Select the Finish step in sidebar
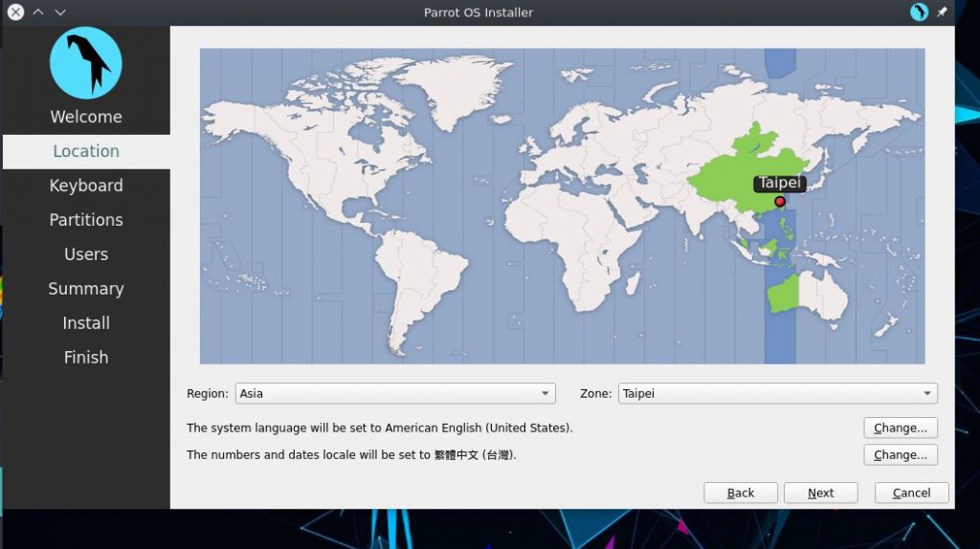Image resolution: width=980 pixels, height=549 pixels. (86, 358)
